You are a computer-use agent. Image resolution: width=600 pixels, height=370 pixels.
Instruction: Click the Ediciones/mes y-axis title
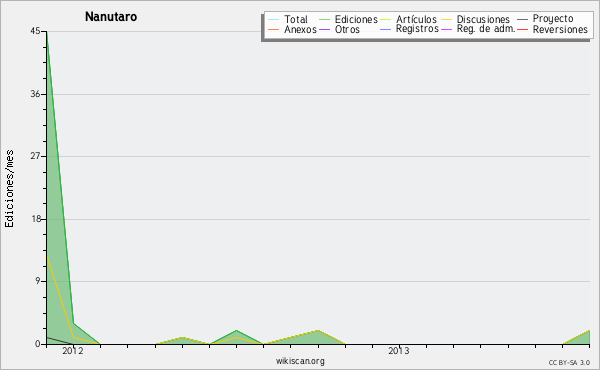click(9, 189)
